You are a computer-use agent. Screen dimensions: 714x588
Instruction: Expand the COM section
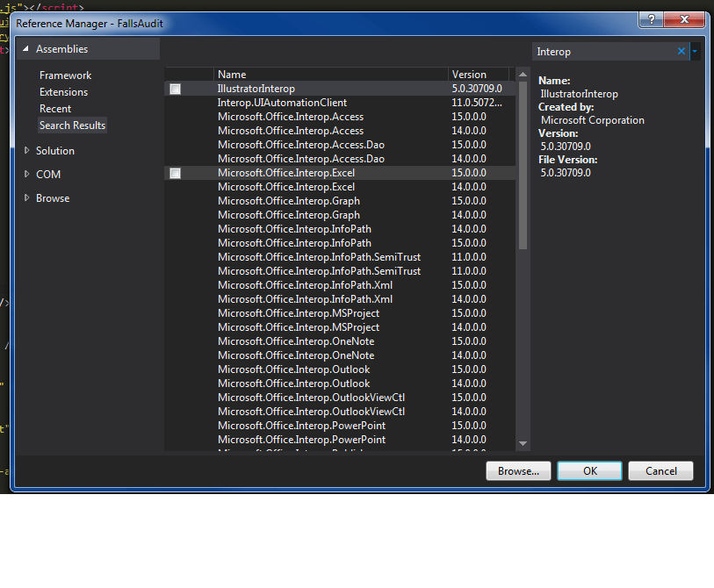27,174
